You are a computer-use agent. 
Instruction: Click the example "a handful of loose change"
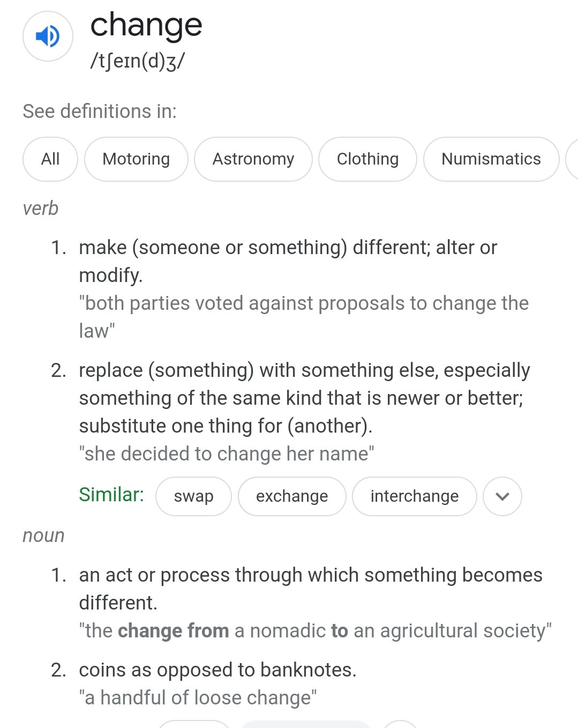click(198, 698)
